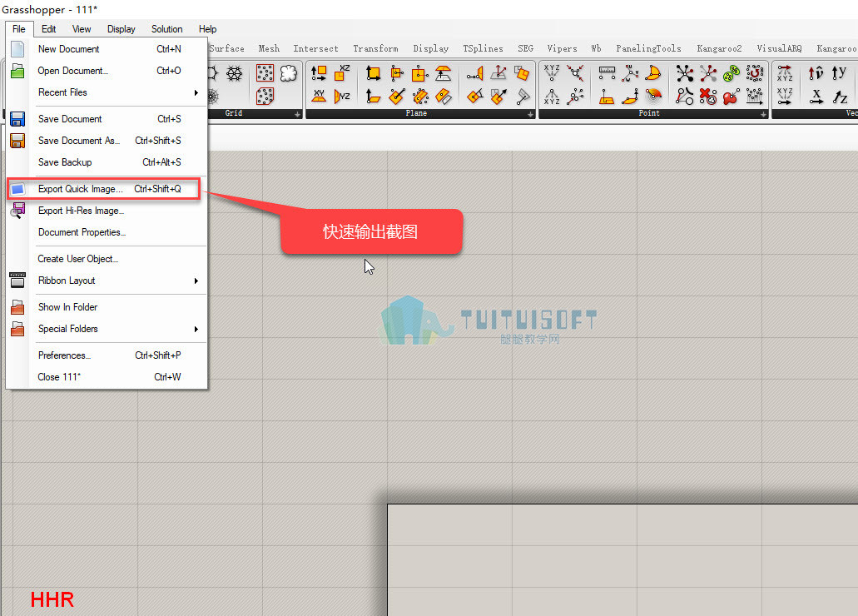Expand the Special Folders submenu
This screenshot has width=858, height=616.
click(196, 329)
